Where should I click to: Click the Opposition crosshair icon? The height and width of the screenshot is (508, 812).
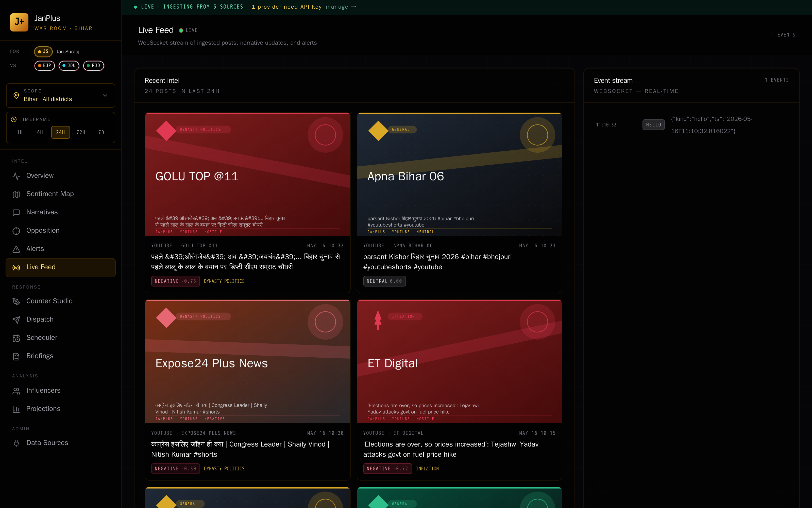coord(16,231)
